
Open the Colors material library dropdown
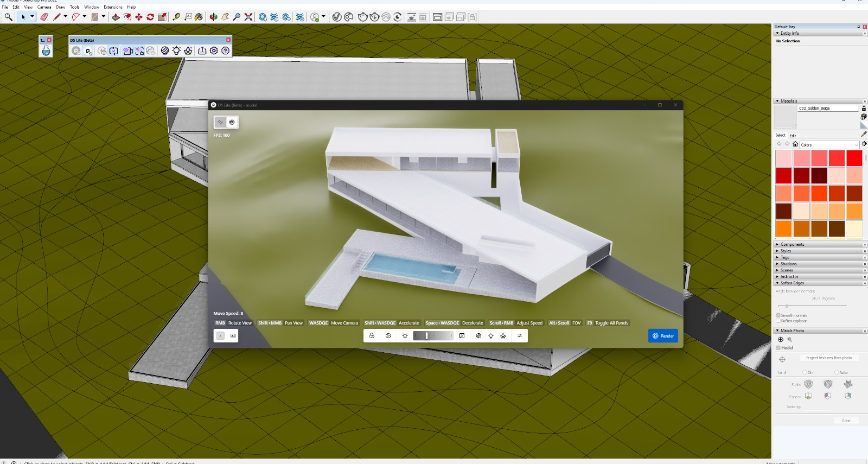point(829,145)
